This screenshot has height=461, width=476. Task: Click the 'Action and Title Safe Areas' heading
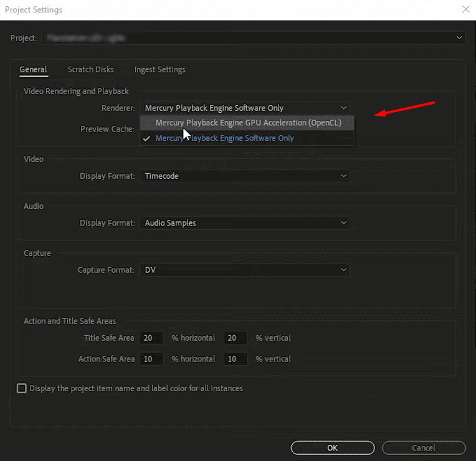[70, 321]
